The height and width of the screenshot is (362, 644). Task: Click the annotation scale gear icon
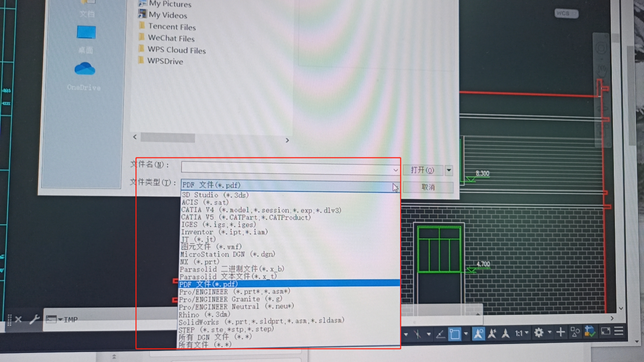pyautogui.click(x=539, y=331)
